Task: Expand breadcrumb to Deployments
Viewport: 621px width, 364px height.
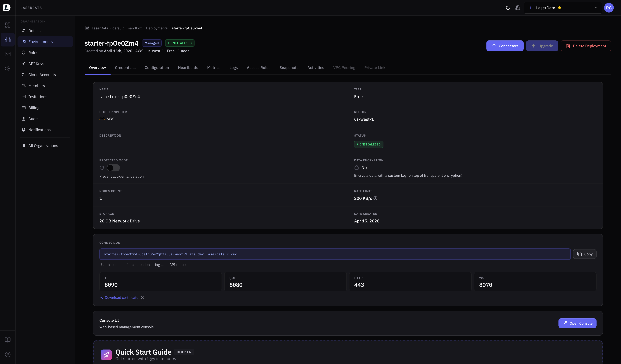Action: point(157,28)
